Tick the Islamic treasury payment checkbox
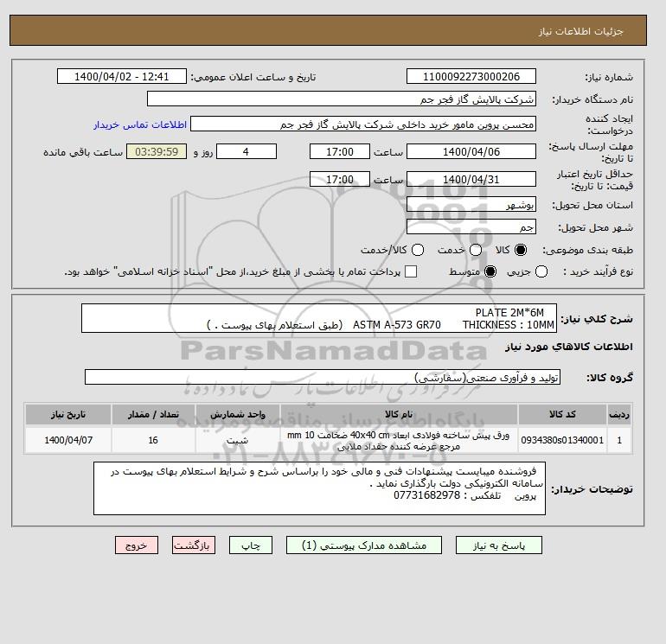 (x=411, y=271)
